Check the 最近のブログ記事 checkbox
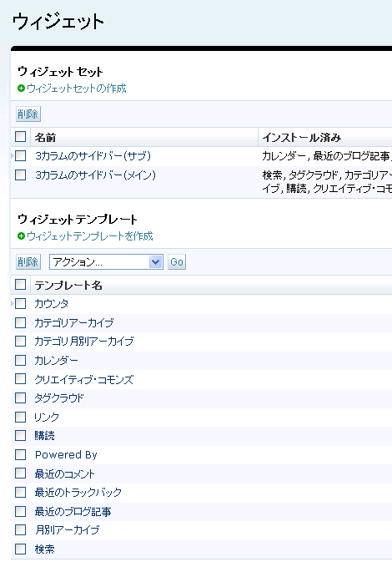Image resolution: width=392 pixels, height=567 pixels. [x=21, y=511]
